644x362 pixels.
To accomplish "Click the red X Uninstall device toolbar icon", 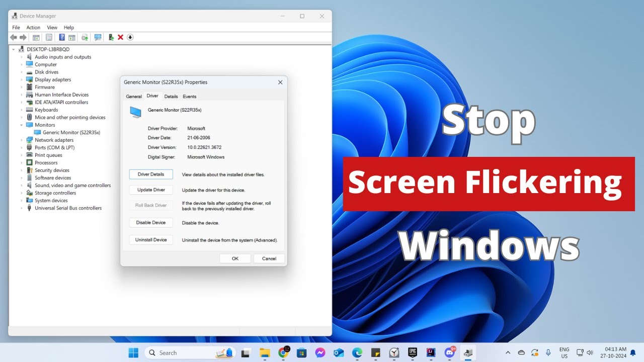I will pyautogui.click(x=120, y=37).
